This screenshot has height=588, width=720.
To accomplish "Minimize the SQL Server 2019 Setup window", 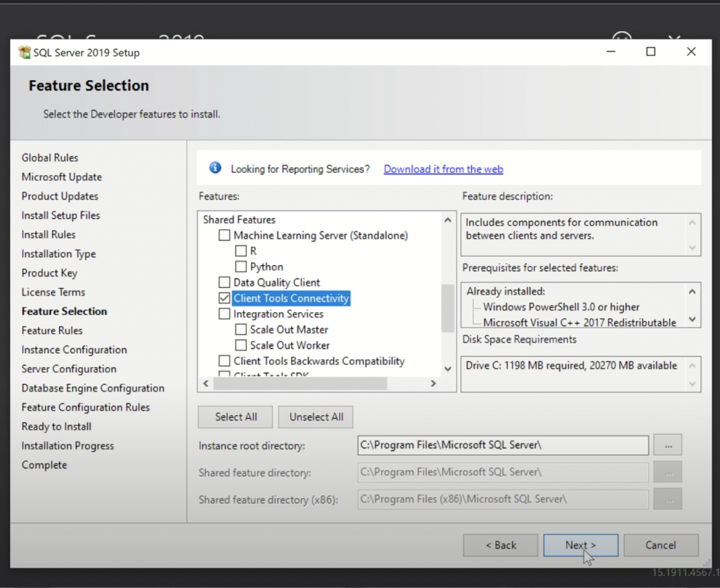I will tap(611, 52).
